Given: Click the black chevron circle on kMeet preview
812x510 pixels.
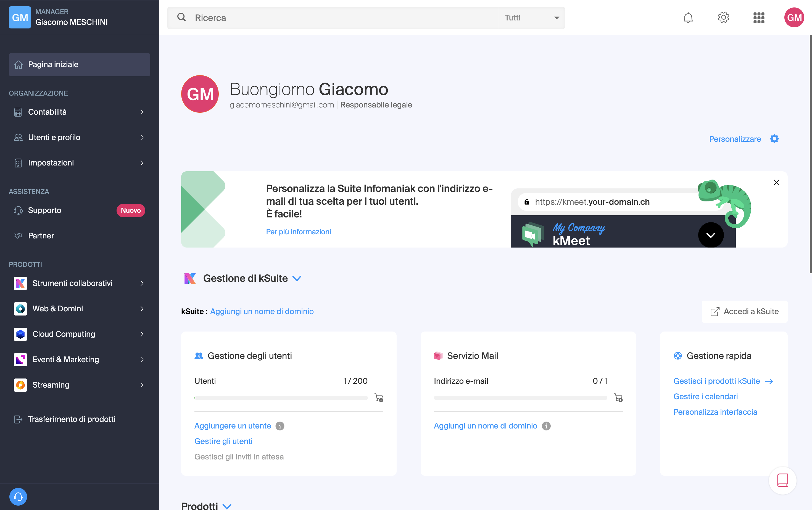Looking at the screenshot, I should (x=710, y=235).
